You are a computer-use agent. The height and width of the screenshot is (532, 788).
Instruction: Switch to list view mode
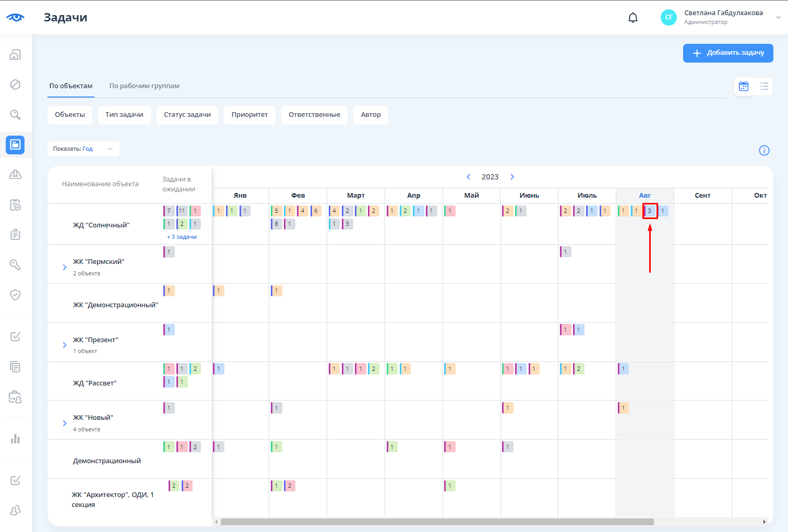(763, 87)
